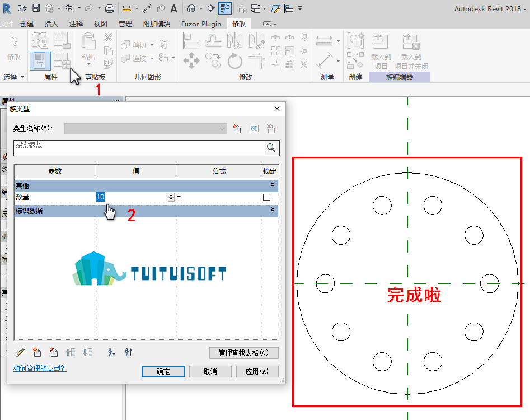Click the Redo arrow icon

pyautogui.click(x=89, y=8)
